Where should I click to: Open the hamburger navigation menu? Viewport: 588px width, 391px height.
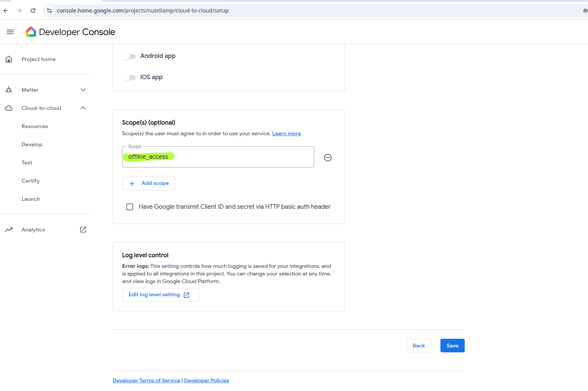click(10, 32)
